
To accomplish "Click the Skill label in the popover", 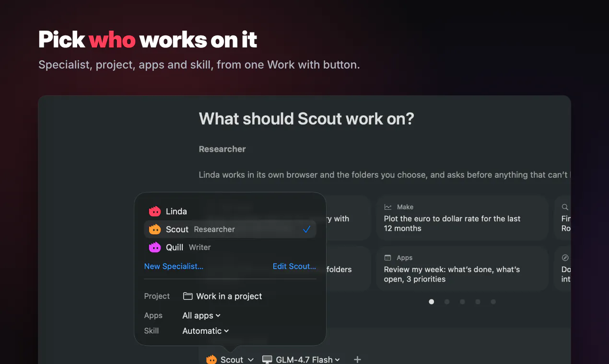I will tap(152, 331).
